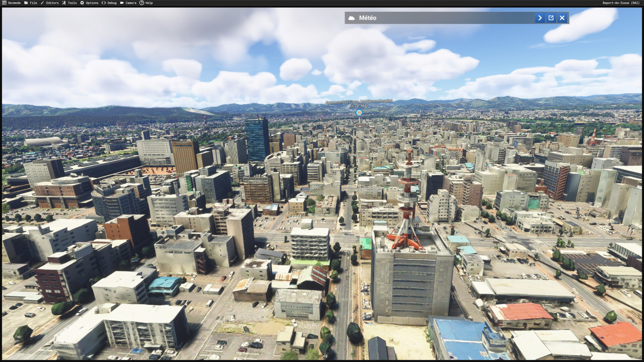The width and height of the screenshot is (644, 362).
Task: Open the Options menu
Action: pos(92,3)
